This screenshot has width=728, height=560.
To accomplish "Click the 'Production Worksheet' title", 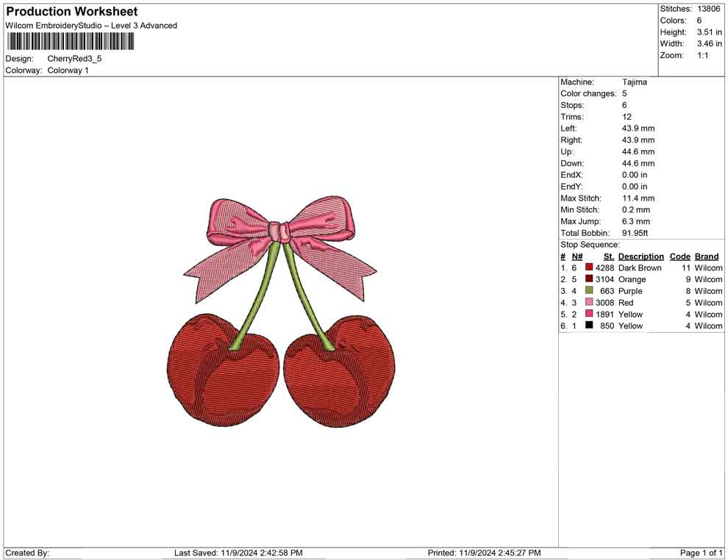I will [72, 12].
